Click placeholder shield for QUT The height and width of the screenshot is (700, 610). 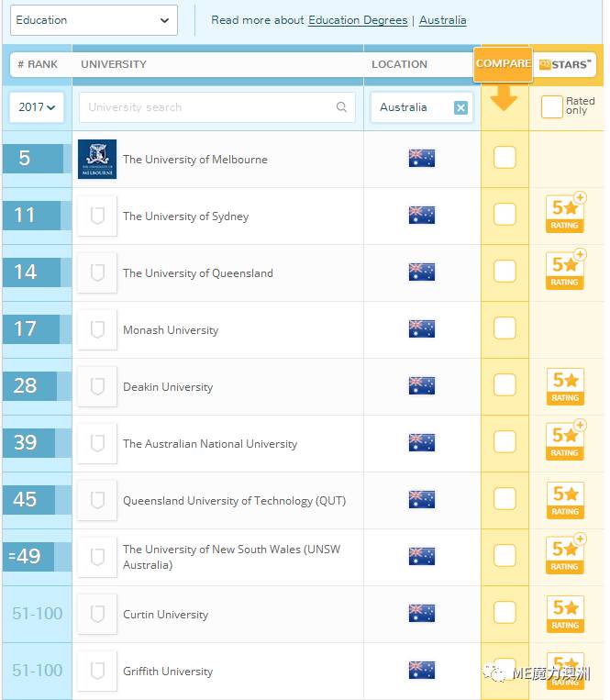point(97,500)
